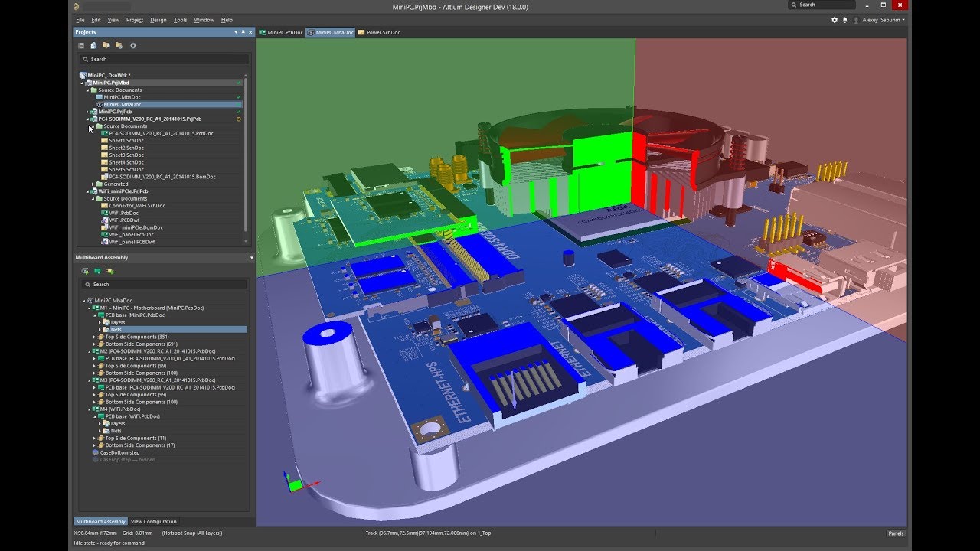
Task: Click the PC4-SODIMM BomDoc file icon
Action: pos(104,177)
